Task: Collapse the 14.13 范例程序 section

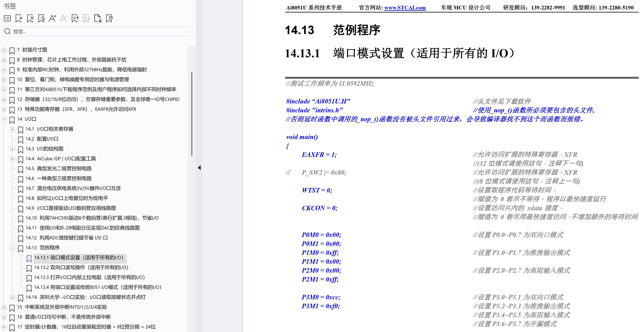Action: [x=12, y=248]
